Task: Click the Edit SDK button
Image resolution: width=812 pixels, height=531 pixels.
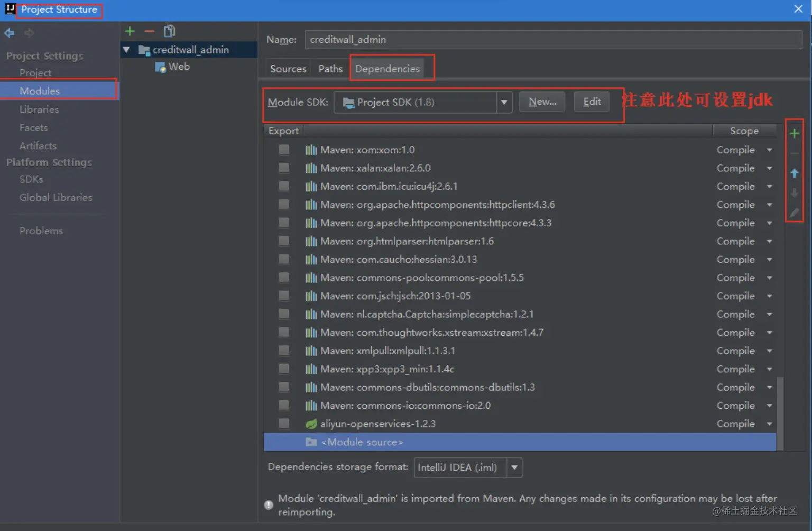Action: (x=592, y=102)
